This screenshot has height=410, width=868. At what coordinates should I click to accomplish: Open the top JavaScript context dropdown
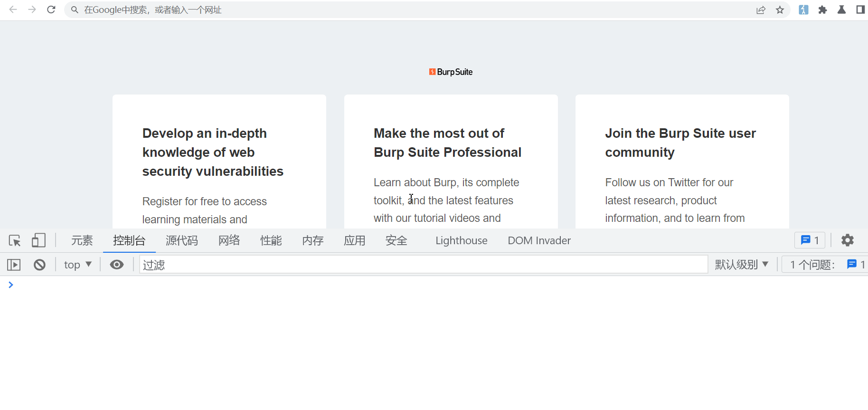(78, 265)
